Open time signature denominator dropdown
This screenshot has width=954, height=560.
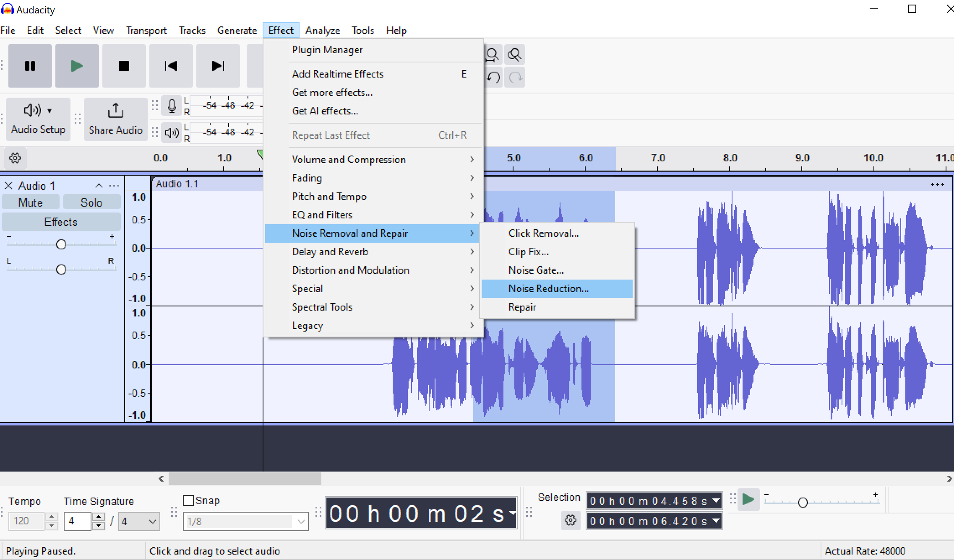[x=139, y=521]
